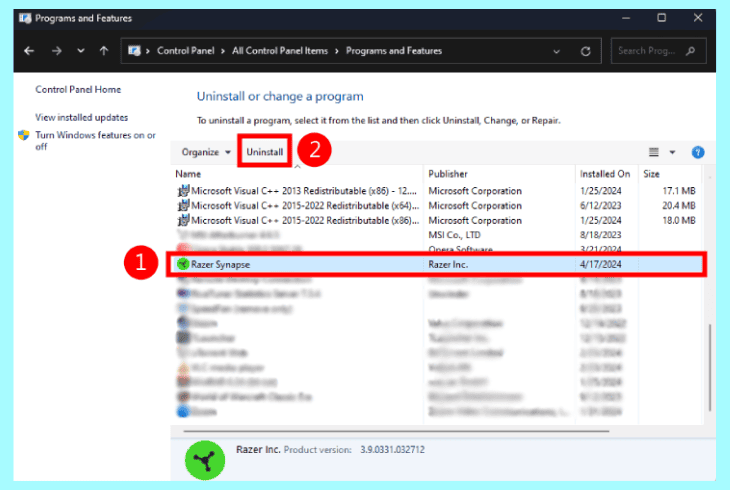Image resolution: width=730 pixels, height=490 pixels.
Task: Focus the Search Programs field
Action: pyautogui.click(x=658, y=51)
